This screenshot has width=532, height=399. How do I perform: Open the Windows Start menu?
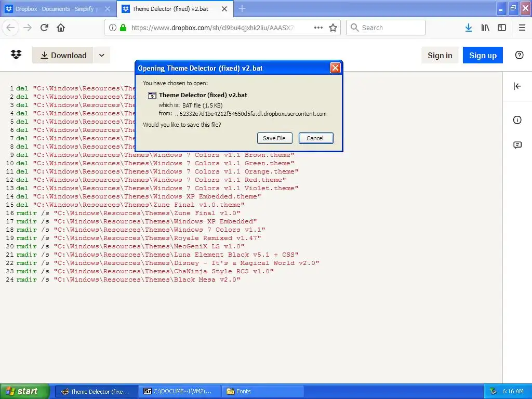(x=24, y=391)
